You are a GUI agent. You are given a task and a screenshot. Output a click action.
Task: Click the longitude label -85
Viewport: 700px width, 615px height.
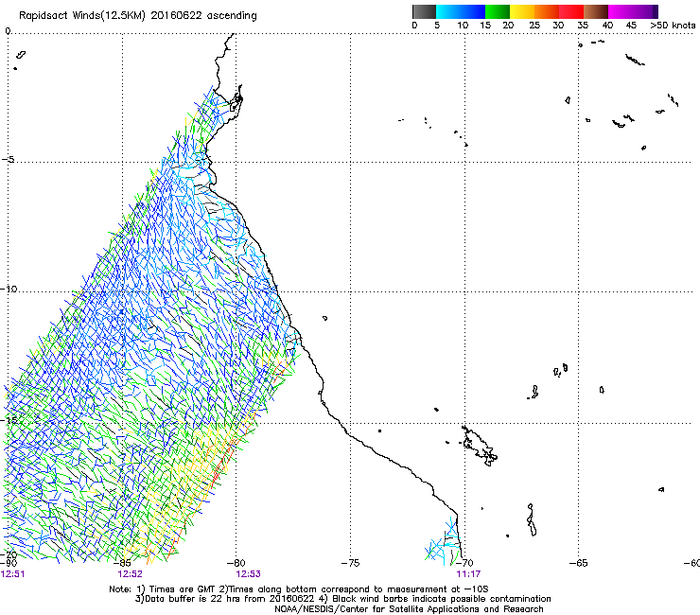122,563
